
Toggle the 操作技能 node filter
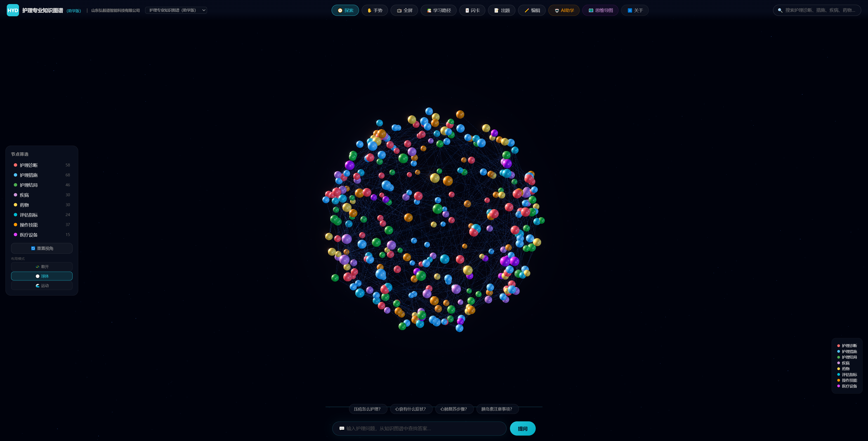[x=41, y=224]
